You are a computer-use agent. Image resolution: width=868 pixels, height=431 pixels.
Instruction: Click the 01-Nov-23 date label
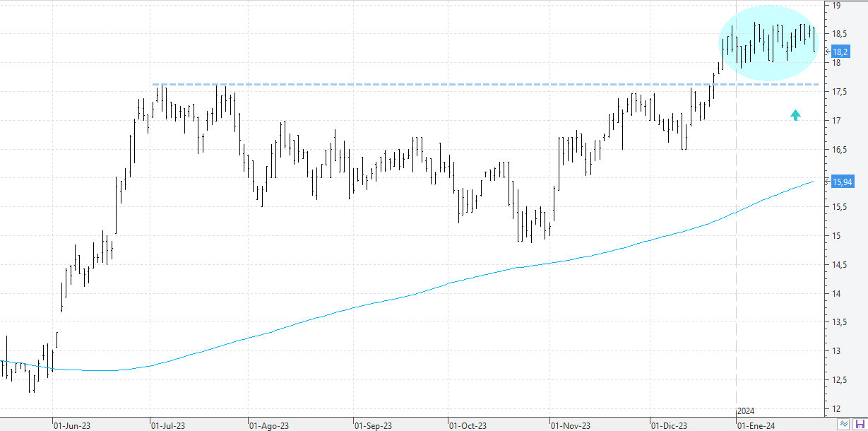(571, 426)
